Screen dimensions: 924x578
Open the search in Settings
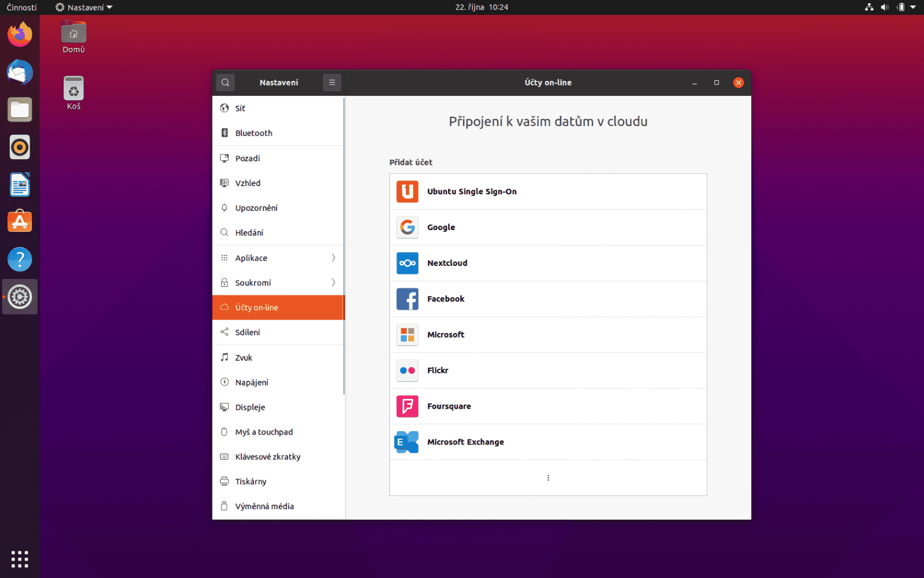(x=225, y=82)
